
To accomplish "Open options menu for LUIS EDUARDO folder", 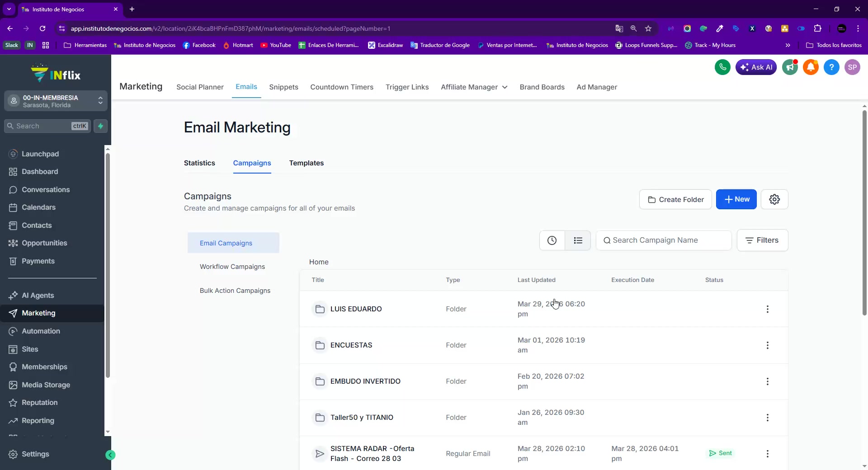I will (x=767, y=309).
